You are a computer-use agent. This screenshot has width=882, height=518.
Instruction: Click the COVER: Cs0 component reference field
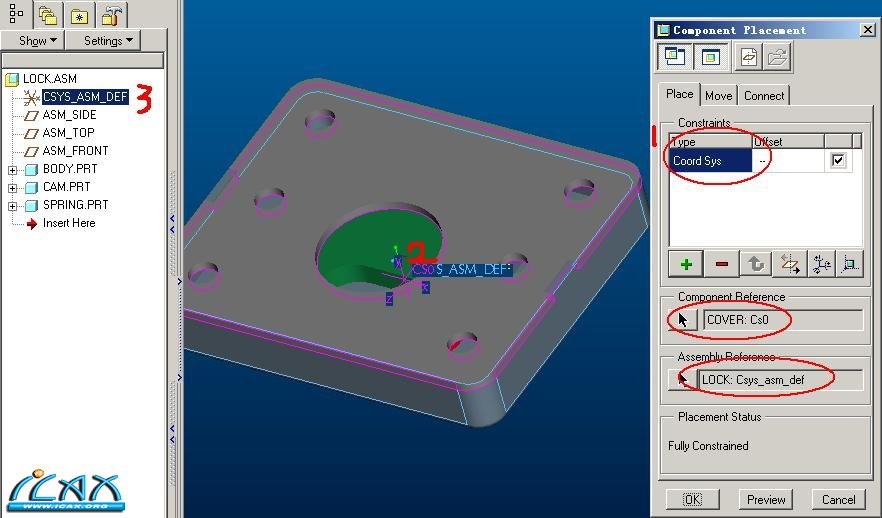(782, 319)
